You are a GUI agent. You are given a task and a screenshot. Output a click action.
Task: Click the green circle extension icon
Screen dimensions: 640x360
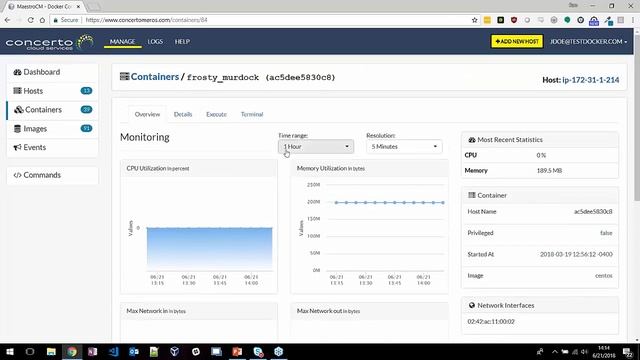coord(567,20)
